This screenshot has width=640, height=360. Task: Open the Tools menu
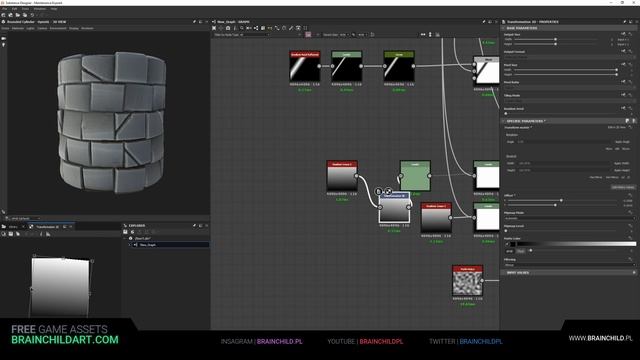pos(25,9)
